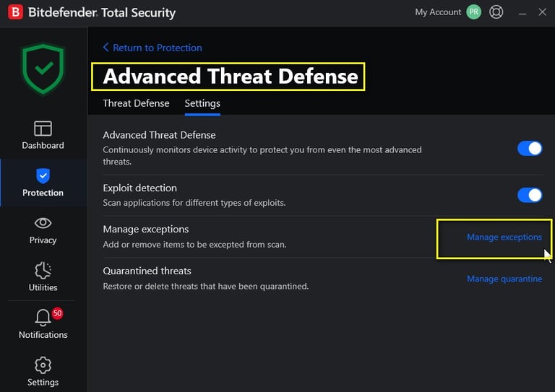Click the Quarantined threats setting title
This screenshot has height=392, width=555.
coord(147,271)
